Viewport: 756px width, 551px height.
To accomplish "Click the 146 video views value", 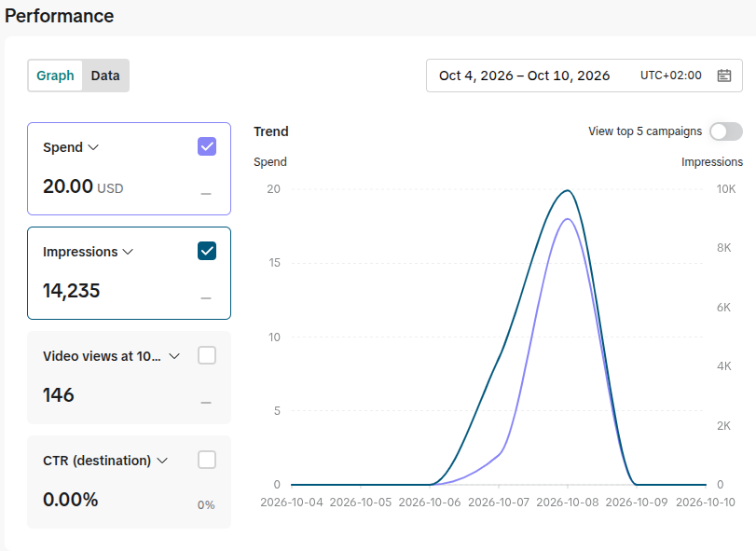I will (59, 395).
